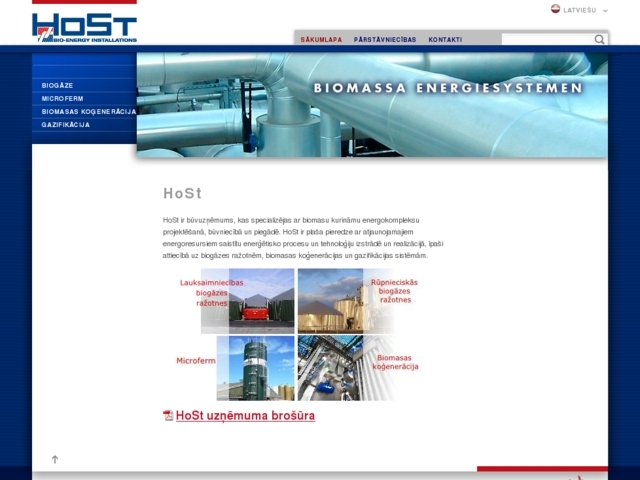Open the KONTAKTI menu item
Image resolution: width=640 pixels, height=480 pixels.
[x=445, y=40]
